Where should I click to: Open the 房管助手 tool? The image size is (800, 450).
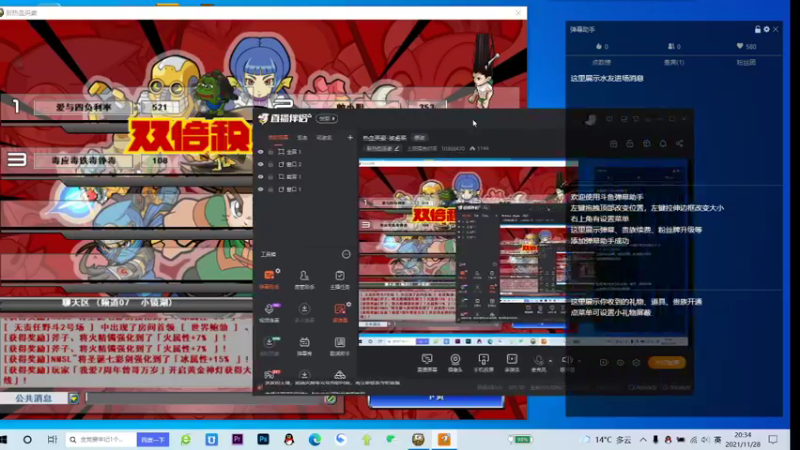pos(304,279)
